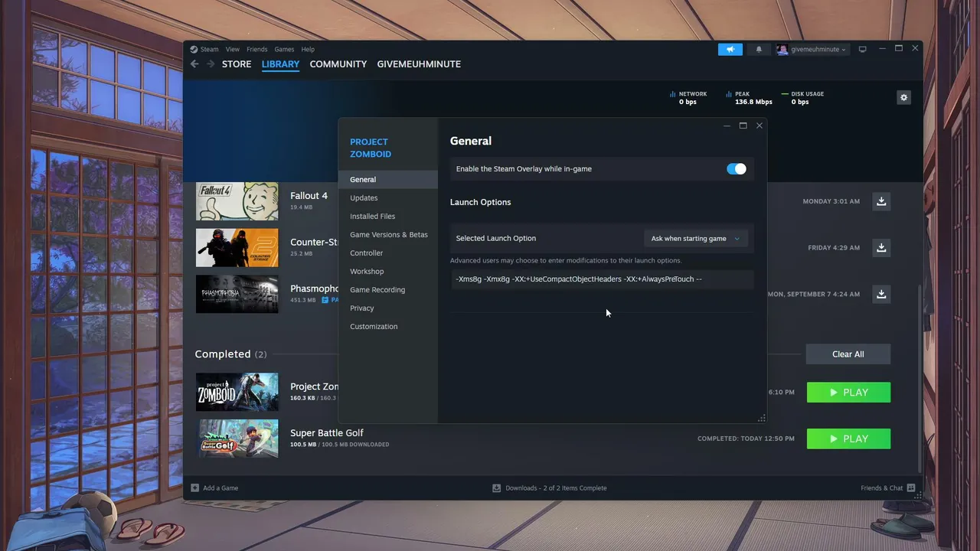The image size is (980, 551).
Task: Select Controller in the properties sidebar
Action: tap(388, 253)
